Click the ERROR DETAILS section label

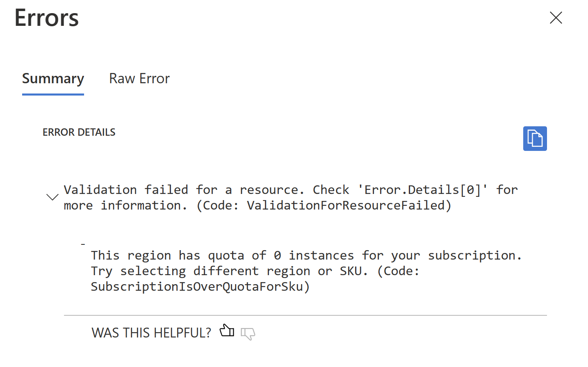(x=79, y=132)
